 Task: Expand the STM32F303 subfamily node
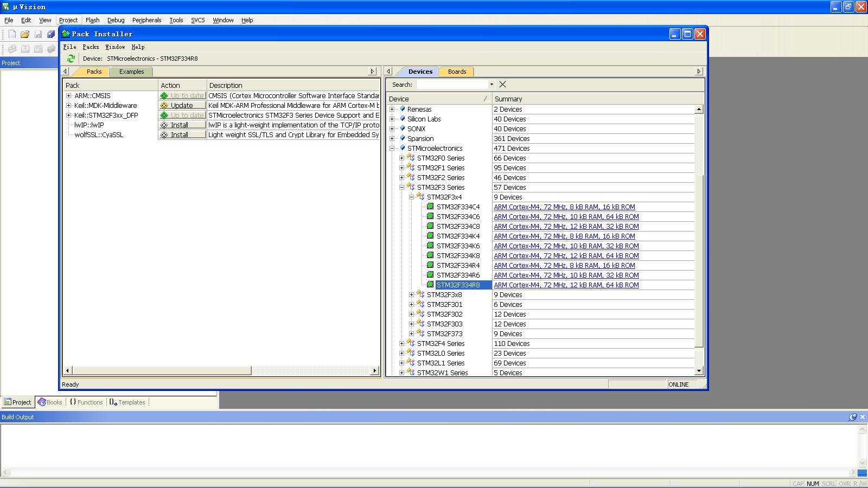point(412,324)
